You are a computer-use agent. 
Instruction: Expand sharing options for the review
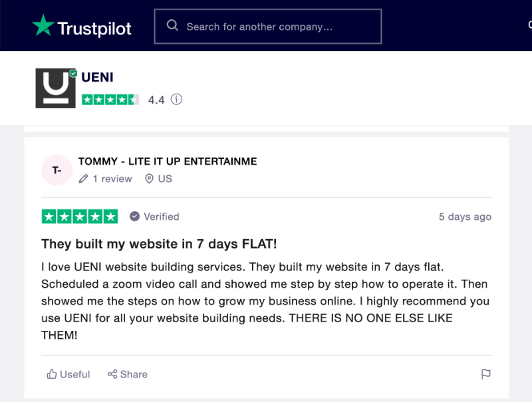pyautogui.click(x=127, y=374)
